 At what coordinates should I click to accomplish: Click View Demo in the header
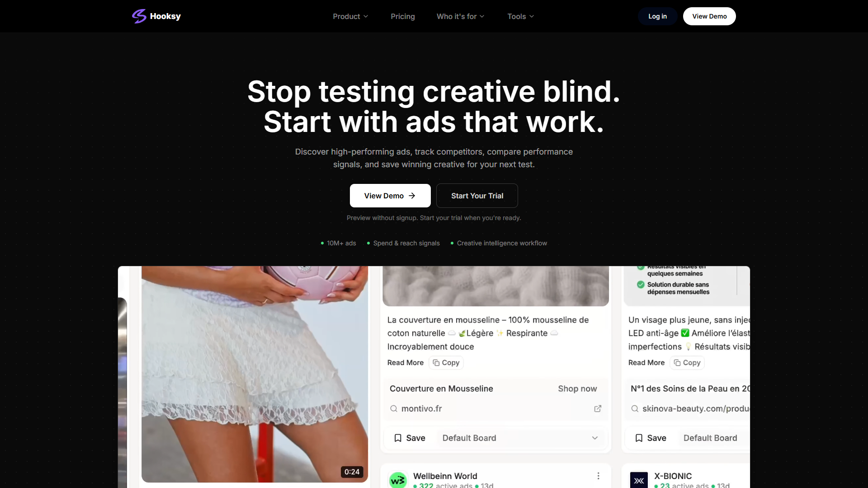(709, 16)
